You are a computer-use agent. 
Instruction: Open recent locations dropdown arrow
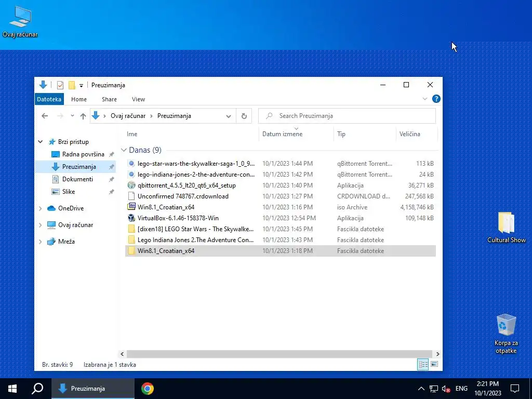[72, 116]
